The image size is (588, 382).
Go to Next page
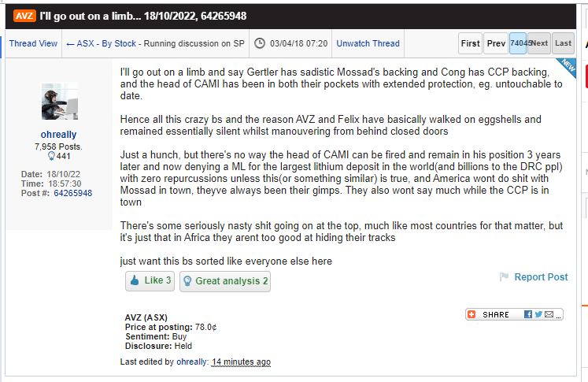pyautogui.click(x=539, y=43)
